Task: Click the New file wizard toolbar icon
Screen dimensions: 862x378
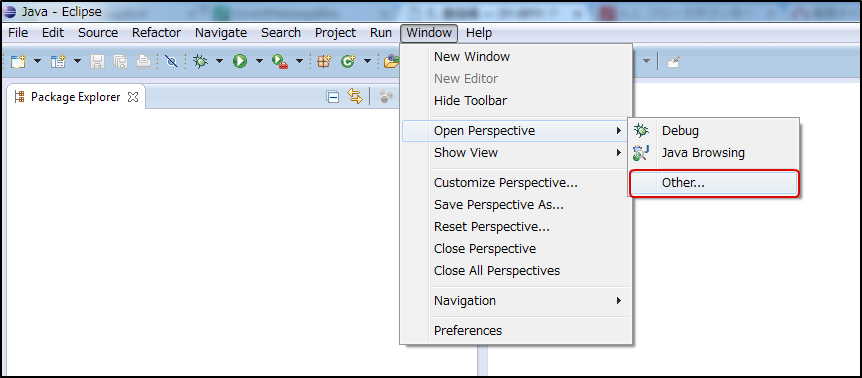Action: (x=18, y=62)
